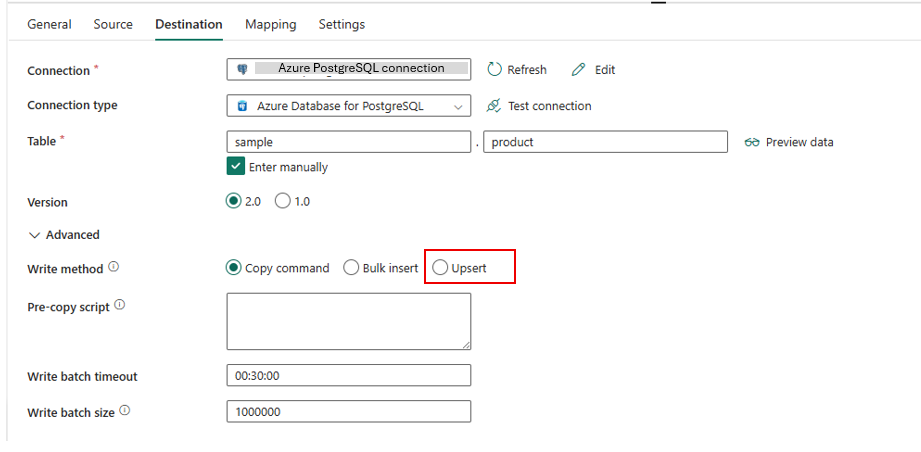921x452 pixels.
Task: Click the Refresh circular arrow icon
Action: 495,69
